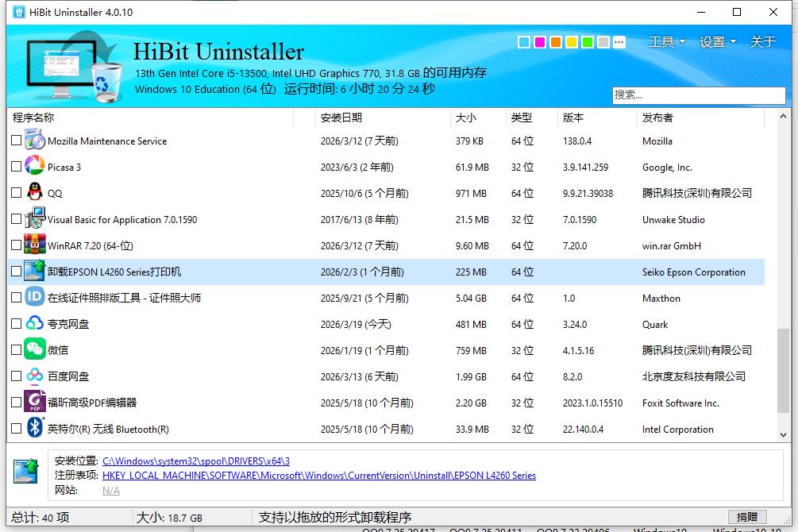
Task: Tick the checkbox for 微信
Action: [17, 349]
